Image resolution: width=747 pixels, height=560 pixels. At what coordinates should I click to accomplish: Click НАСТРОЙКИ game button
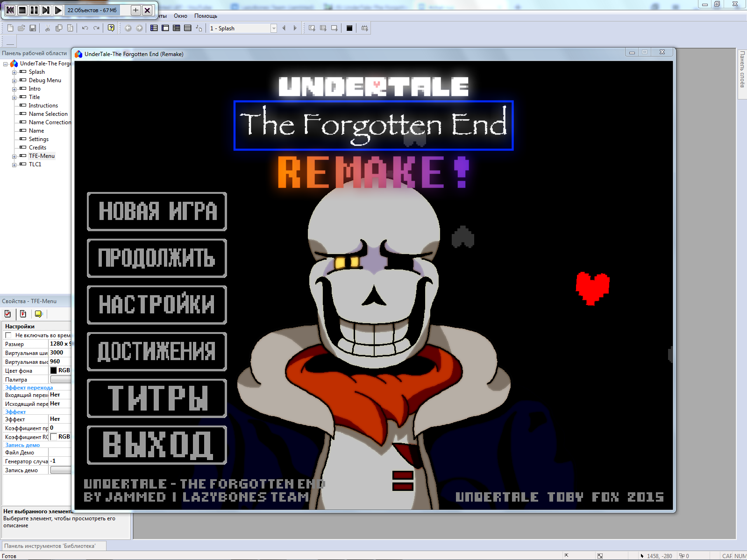tap(157, 305)
